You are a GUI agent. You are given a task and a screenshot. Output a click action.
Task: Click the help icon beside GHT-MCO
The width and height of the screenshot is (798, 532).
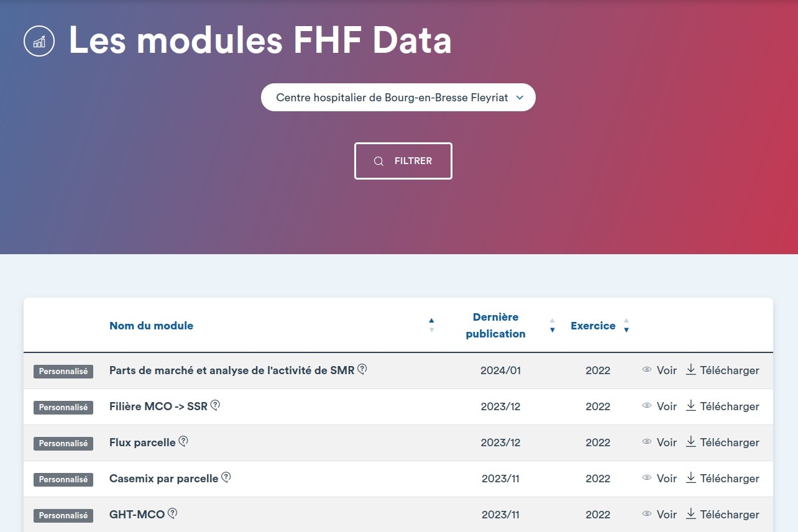click(173, 513)
